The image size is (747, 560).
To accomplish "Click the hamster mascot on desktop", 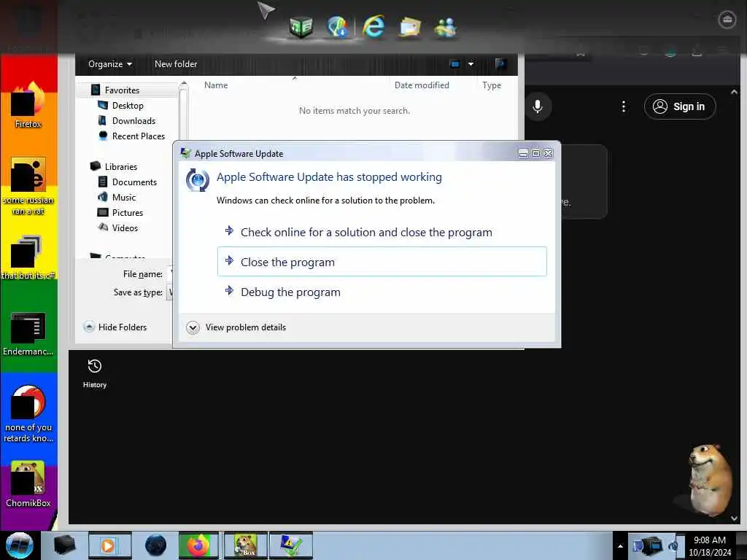I will point(708,479).
